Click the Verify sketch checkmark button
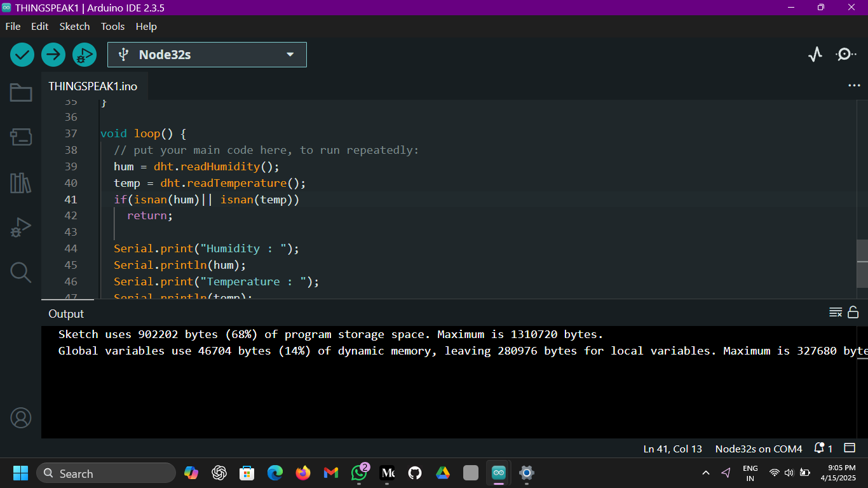Viewport: 868px width, 488px height. 22,55
